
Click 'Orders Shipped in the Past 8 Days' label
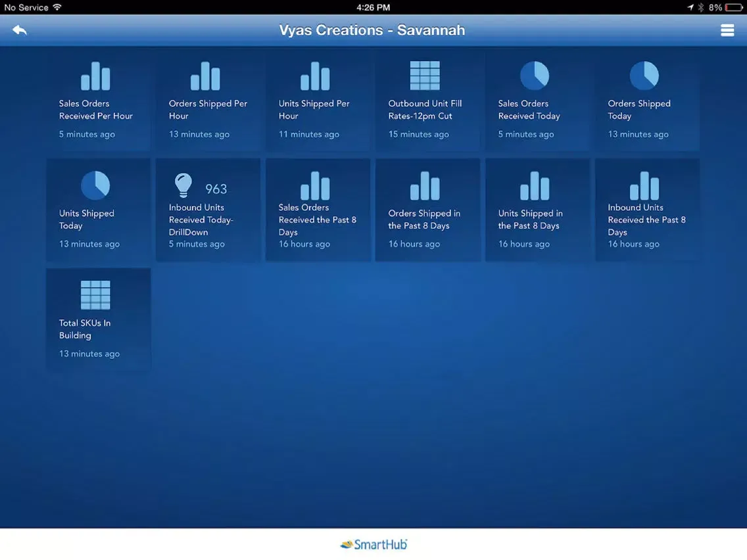pos(424,219)
